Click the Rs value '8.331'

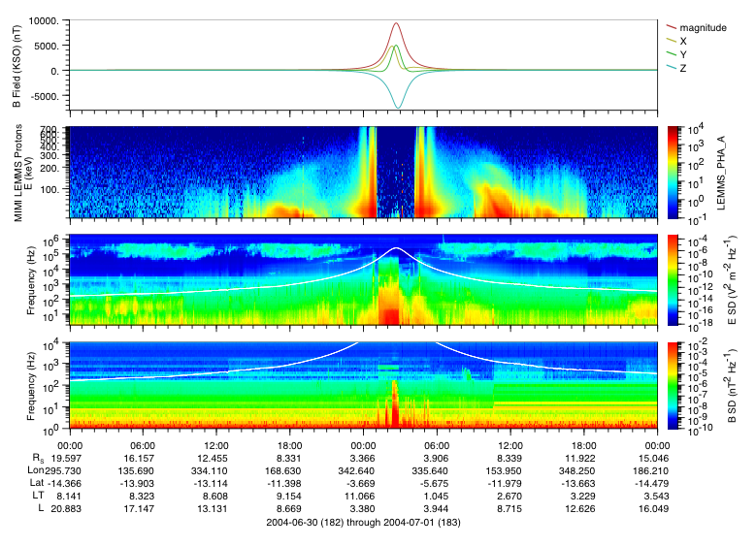[x=290, y=459]
